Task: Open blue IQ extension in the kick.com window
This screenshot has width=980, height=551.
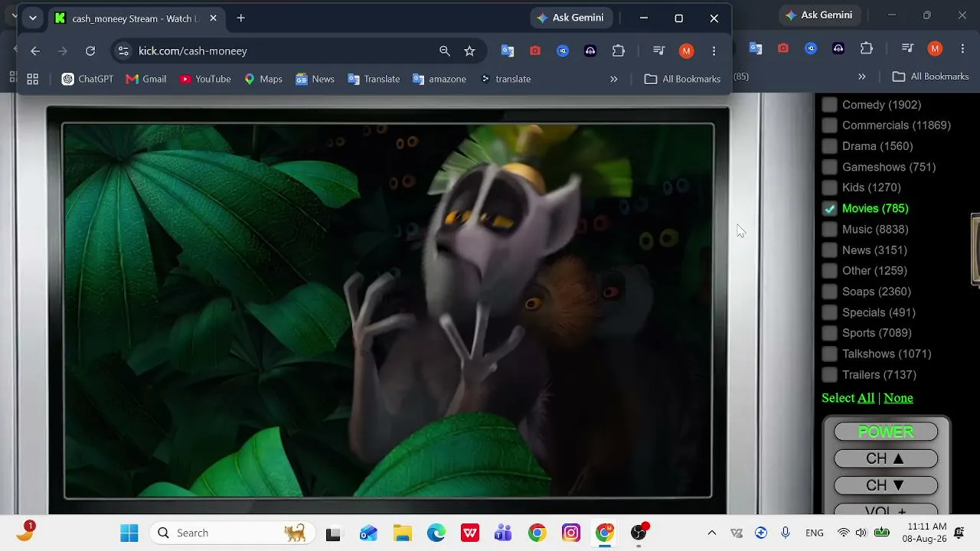Action: coord(563,51)
